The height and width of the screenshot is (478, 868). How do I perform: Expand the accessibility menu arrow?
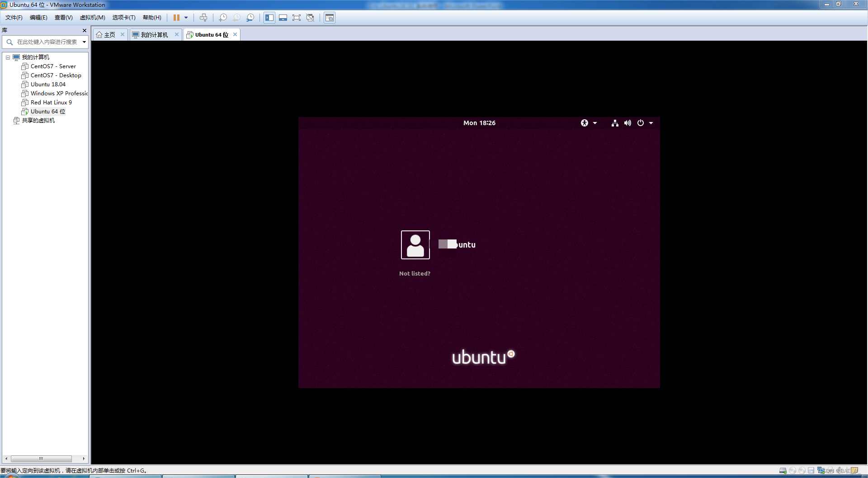click(x=595, y=123)
